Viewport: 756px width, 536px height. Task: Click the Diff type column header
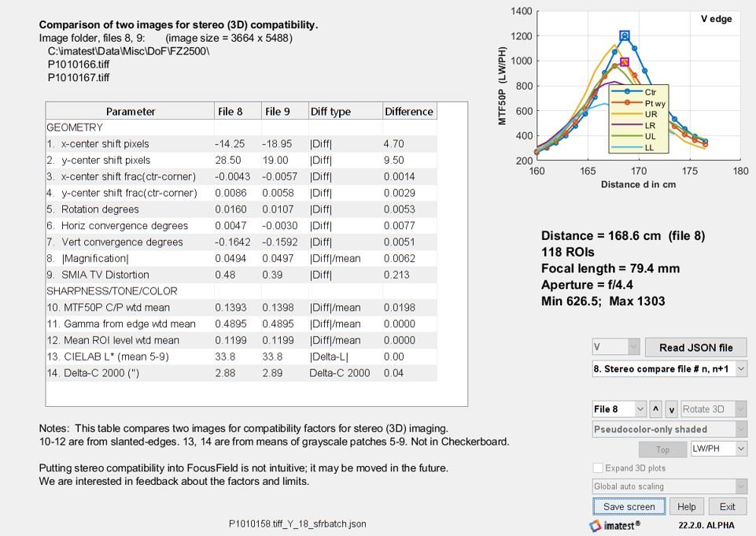tap(345, 112)
